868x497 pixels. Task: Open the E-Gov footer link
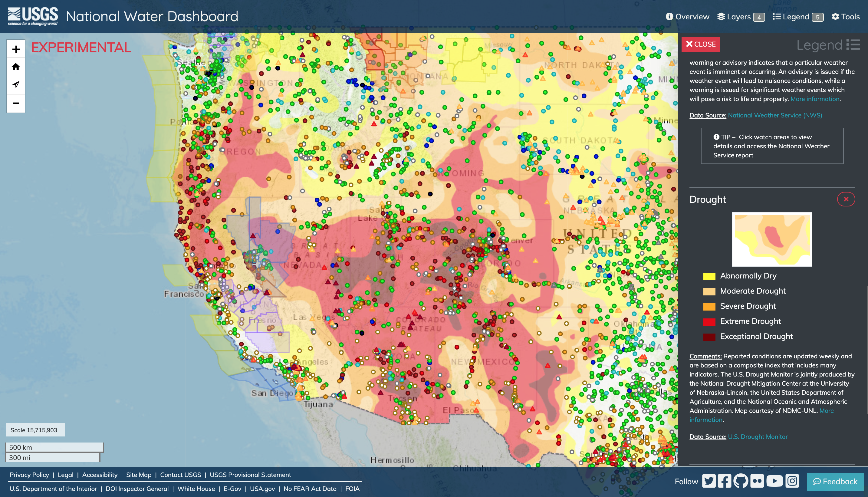(x=232, y=489)
